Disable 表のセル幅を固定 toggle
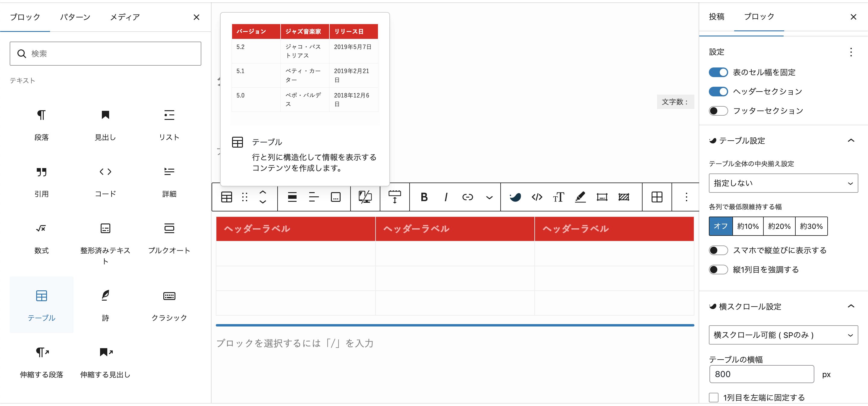868x406 pixels. tap(718, 72)
